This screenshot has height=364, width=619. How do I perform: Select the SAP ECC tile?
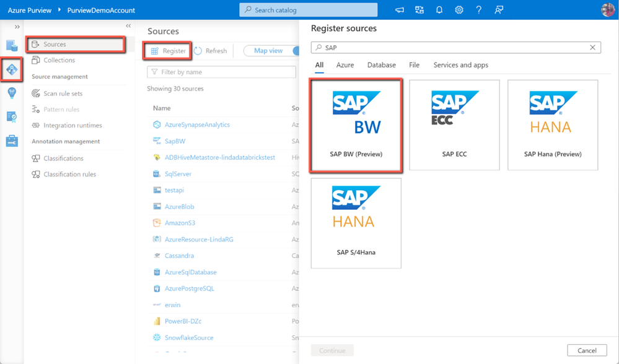coord(454,125)
